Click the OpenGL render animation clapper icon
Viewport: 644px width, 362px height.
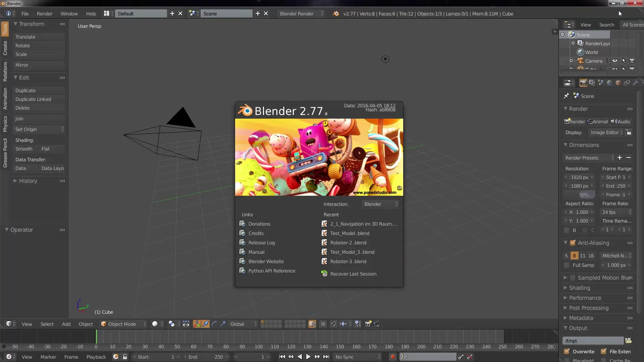[x=377, y=324]
